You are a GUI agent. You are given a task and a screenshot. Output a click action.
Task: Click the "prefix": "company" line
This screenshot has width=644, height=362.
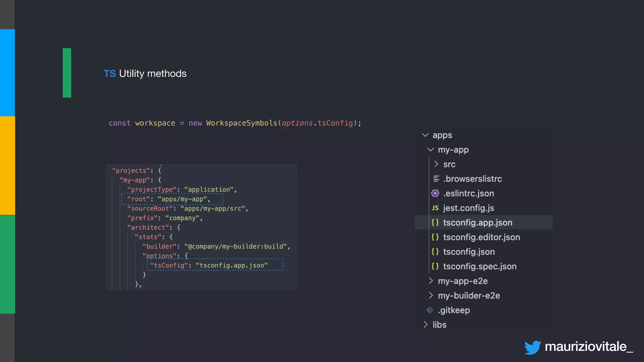coord(165,218)
